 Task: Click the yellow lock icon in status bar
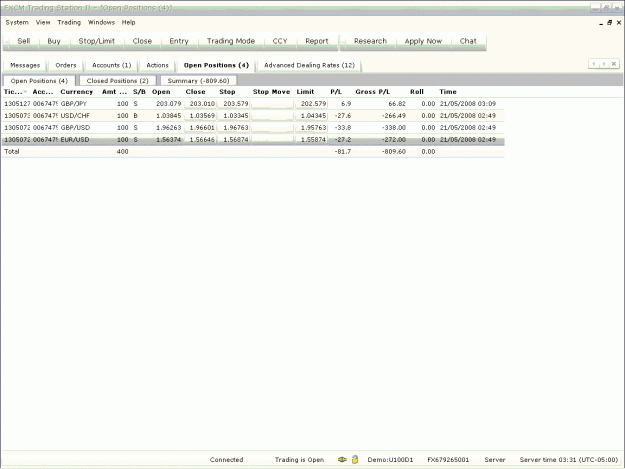point(355,459)
